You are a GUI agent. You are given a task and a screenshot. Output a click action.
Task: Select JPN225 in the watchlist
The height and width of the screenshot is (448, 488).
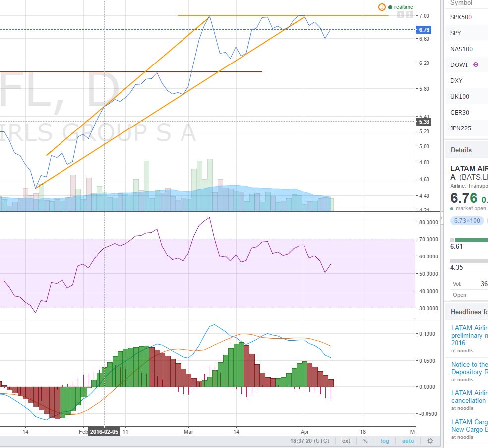click(x=467, y=128)
